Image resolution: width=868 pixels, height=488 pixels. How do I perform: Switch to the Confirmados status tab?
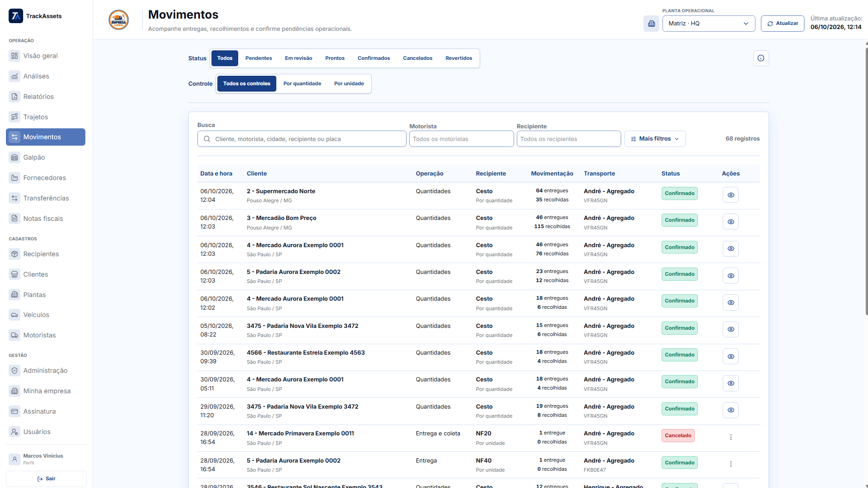(373, 58)
